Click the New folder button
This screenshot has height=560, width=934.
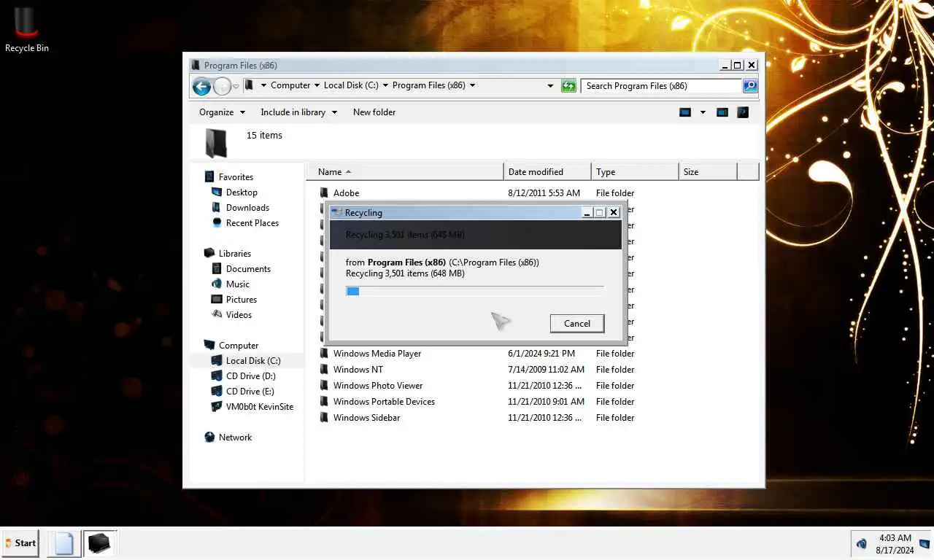[374, 112]
